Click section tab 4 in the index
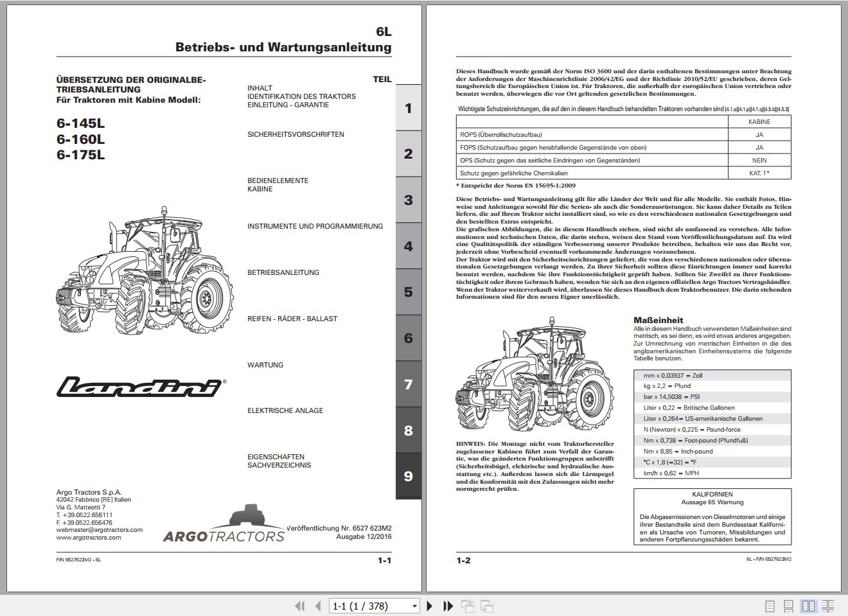This screenshot has height=616, width=848. pyautogui.click(x=408, y=246)
